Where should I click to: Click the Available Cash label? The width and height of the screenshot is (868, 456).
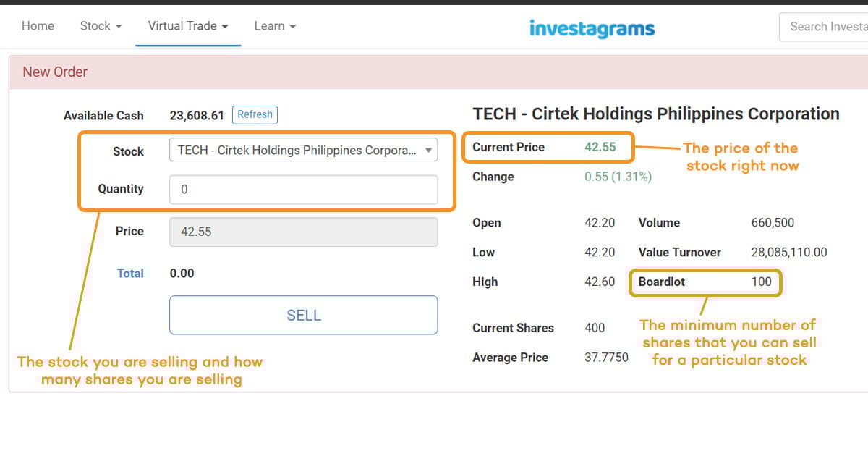[x=103, y=116]
